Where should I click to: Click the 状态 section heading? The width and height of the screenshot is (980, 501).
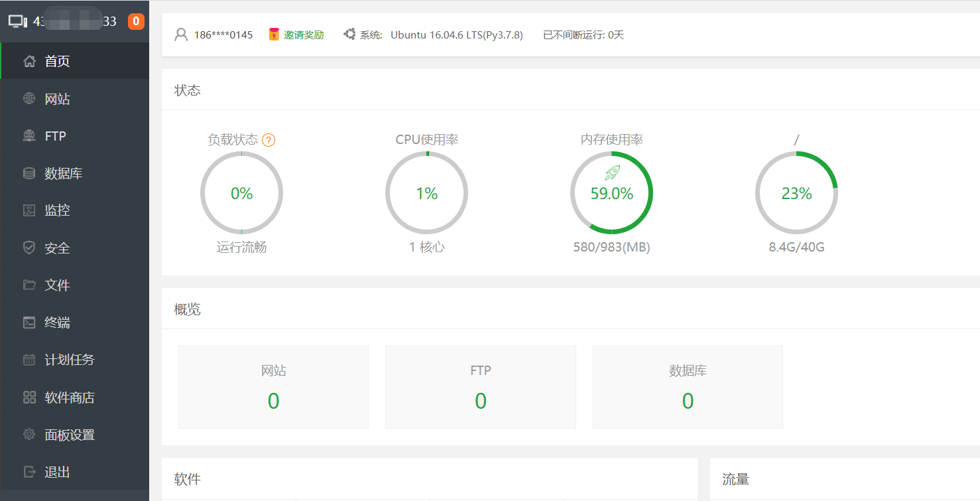tap(188, 90)
